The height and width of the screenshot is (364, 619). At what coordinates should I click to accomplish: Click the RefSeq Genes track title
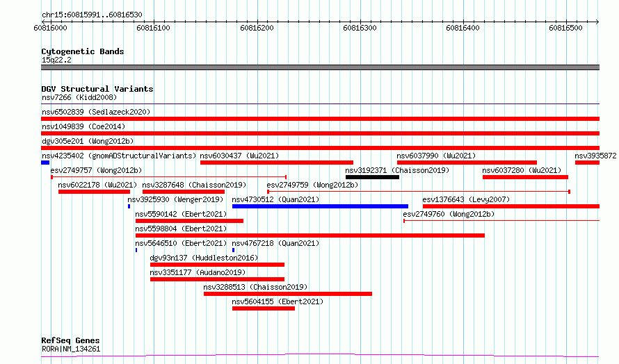point(70,340)
